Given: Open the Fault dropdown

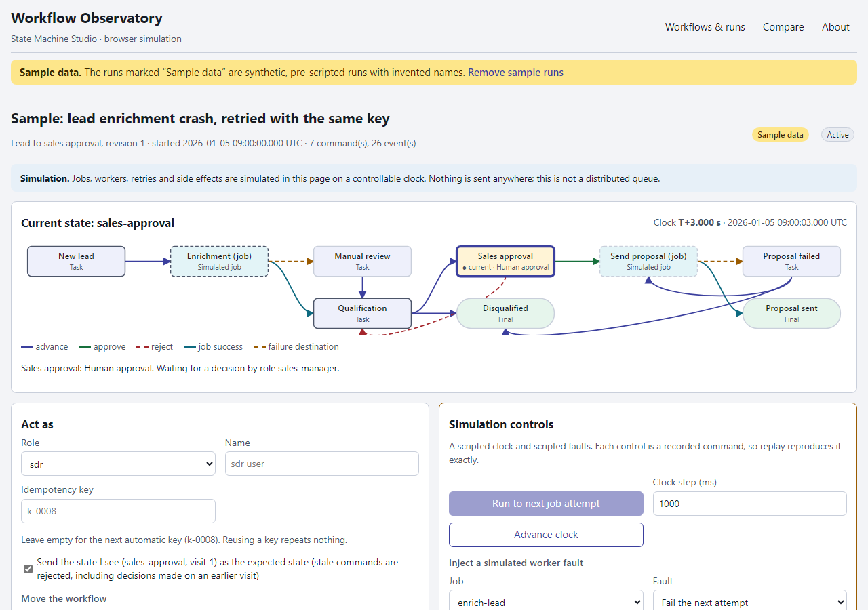Looking at the screenshot, I should (750, 602).
